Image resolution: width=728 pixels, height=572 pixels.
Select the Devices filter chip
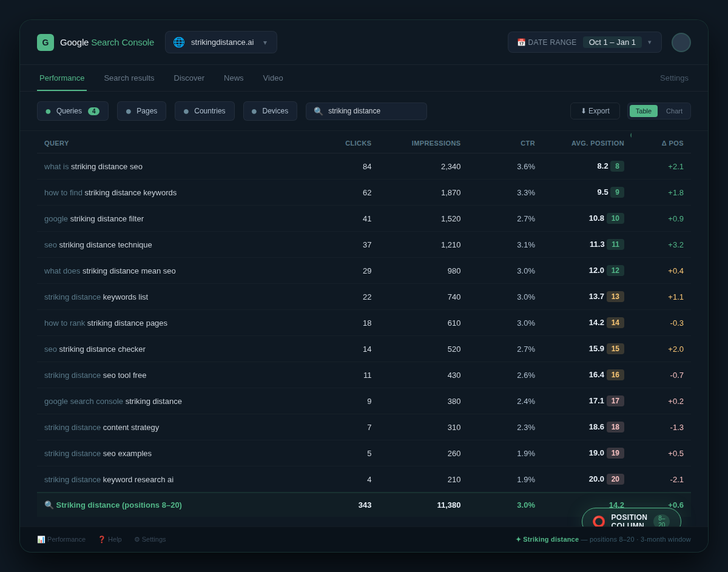270,111
